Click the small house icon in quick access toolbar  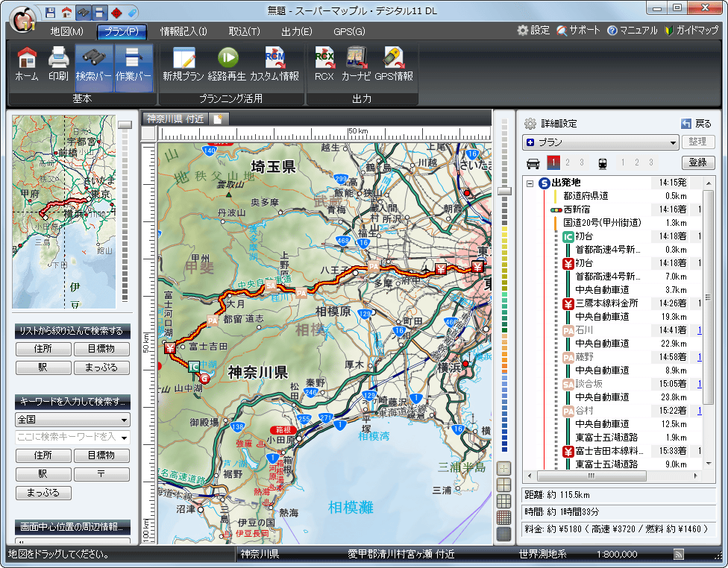click(x=66, y=13)
